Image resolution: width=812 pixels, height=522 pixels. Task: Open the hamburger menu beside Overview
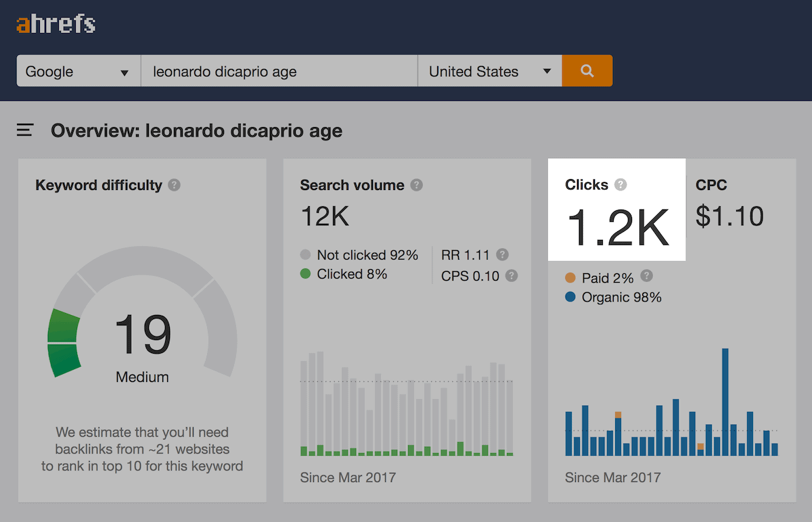[x=25, y=130]
